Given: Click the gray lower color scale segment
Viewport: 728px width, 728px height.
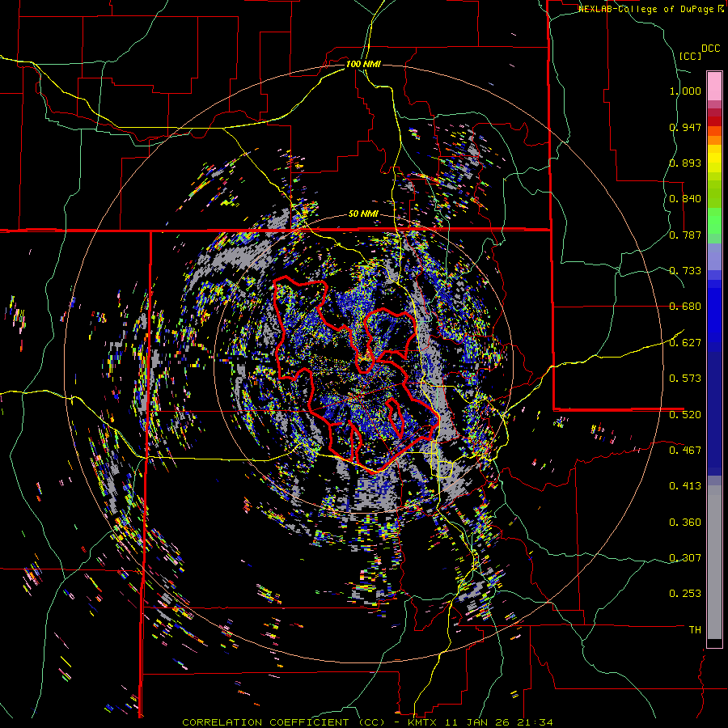Looking at the screenshot, I should (714, 566).
